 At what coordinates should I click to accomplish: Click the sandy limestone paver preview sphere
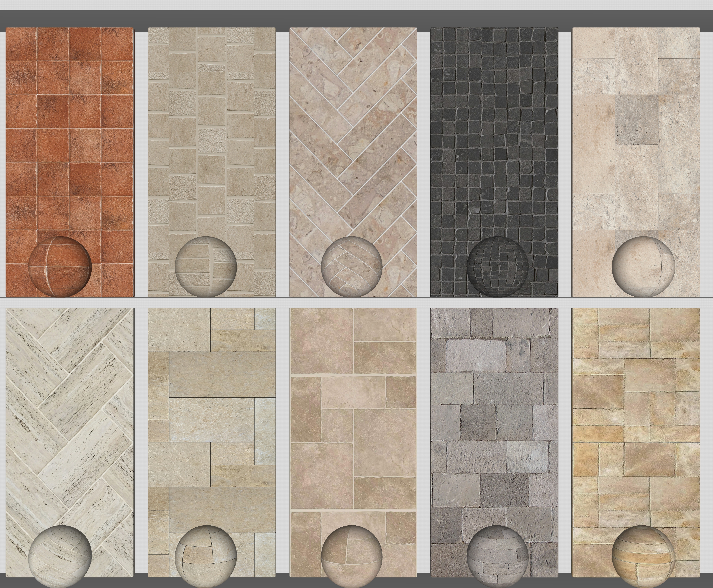pyautogui.click(x=206, y=556)
